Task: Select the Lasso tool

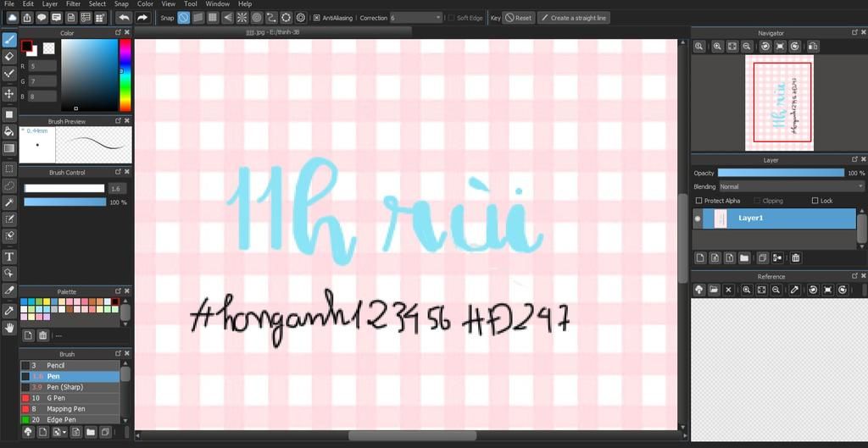Action: (x=8, y=185)
